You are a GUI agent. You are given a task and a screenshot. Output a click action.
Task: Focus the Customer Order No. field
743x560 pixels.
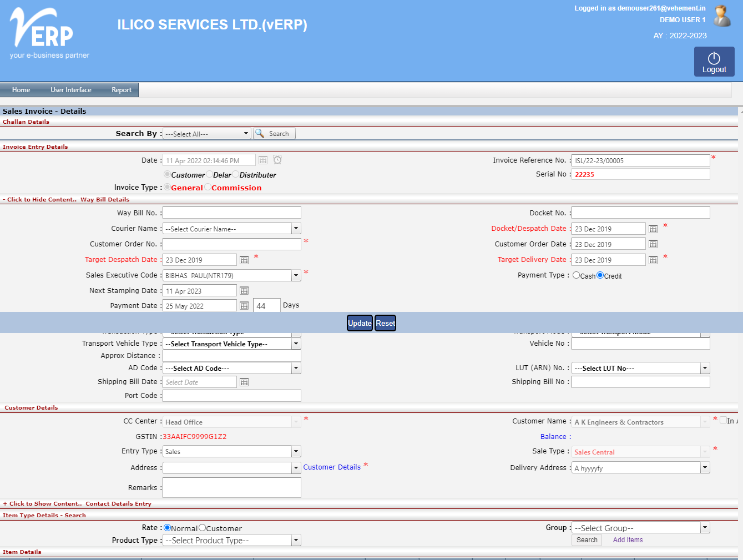click(x=232, y=244)
